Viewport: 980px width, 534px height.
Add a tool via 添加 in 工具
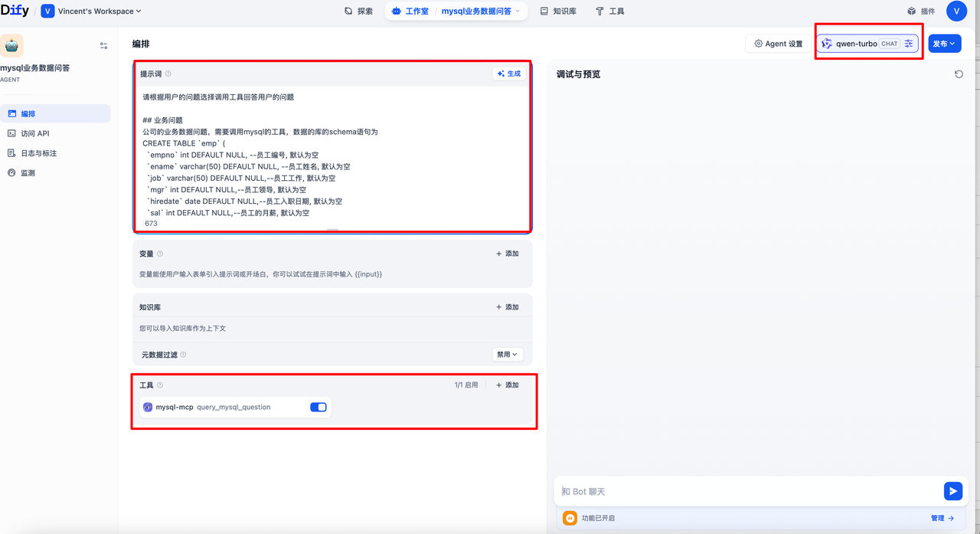508,385
